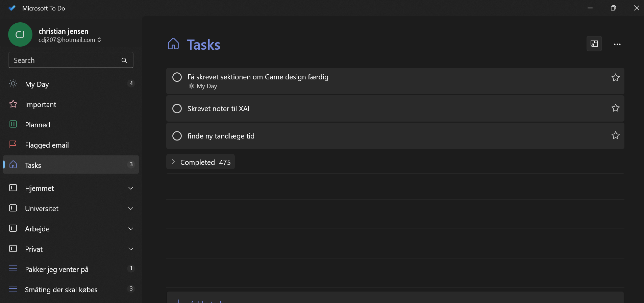Image resolution: width=644 pixels, height=303 pixels.
Task: Expand the Hjemmet group
Action: pos(131,188)
